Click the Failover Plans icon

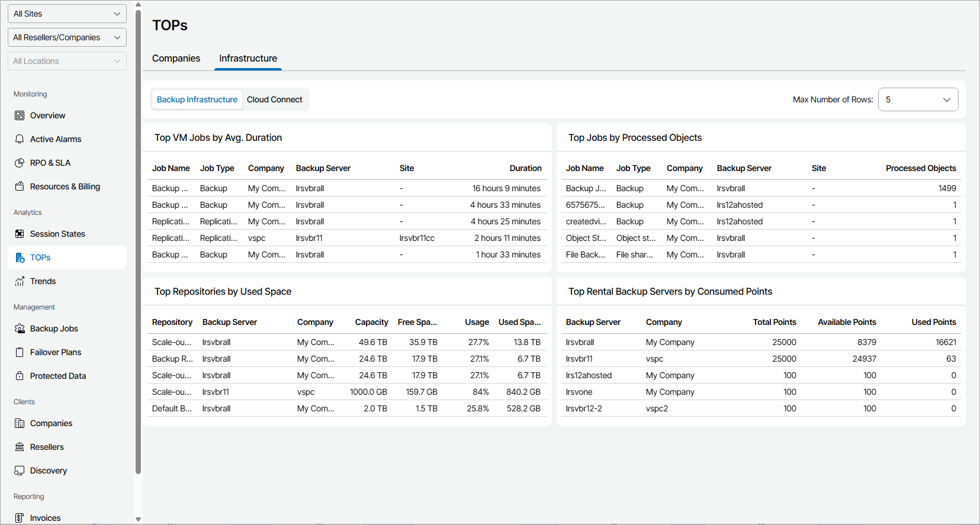click(20, 352)
